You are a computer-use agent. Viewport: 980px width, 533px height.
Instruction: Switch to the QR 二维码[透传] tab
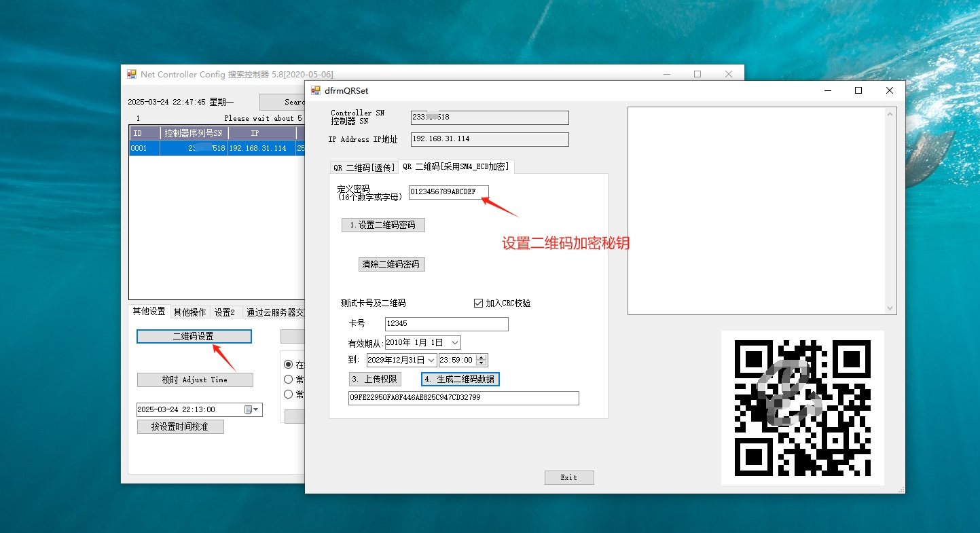pyautogui.click(x=363, y=167)
